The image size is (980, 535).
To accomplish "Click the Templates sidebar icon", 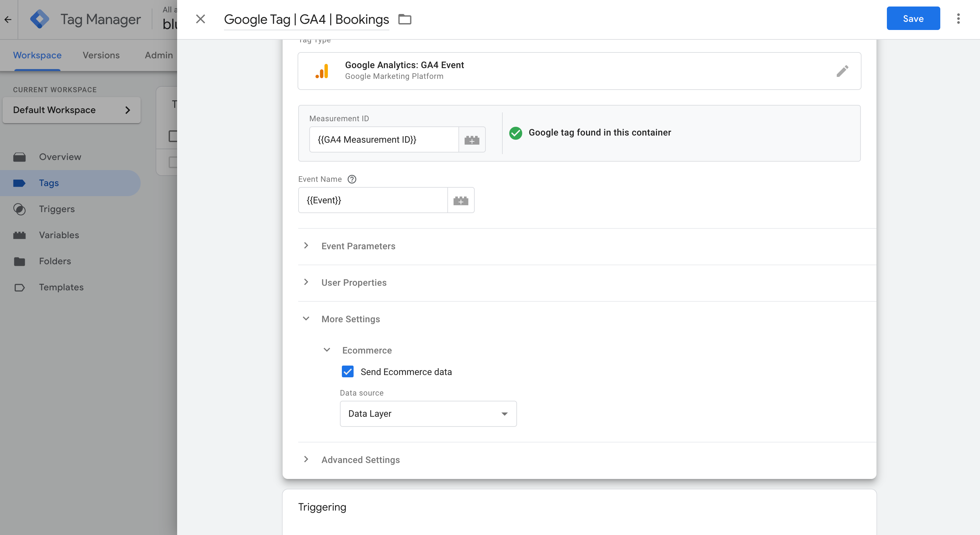I will tap(20, 287).
